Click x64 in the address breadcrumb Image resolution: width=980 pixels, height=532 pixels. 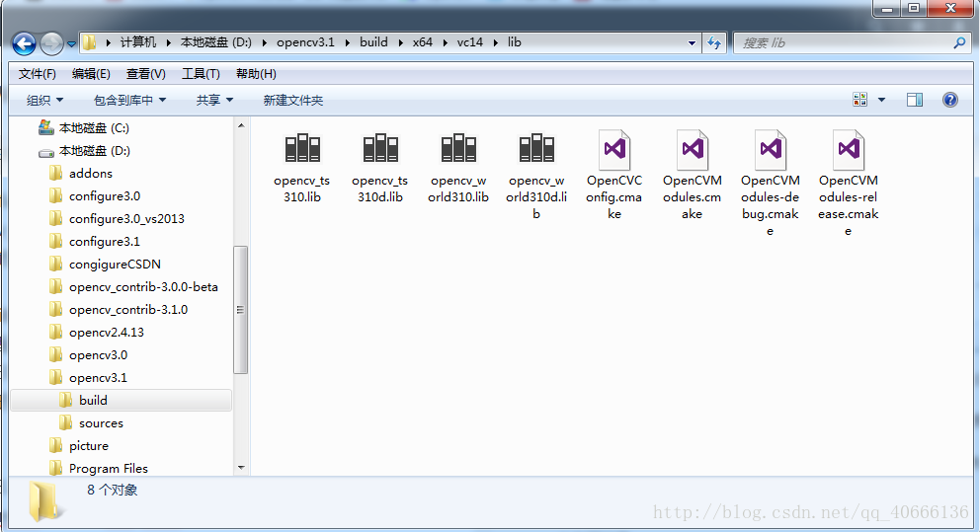[423, 42]
